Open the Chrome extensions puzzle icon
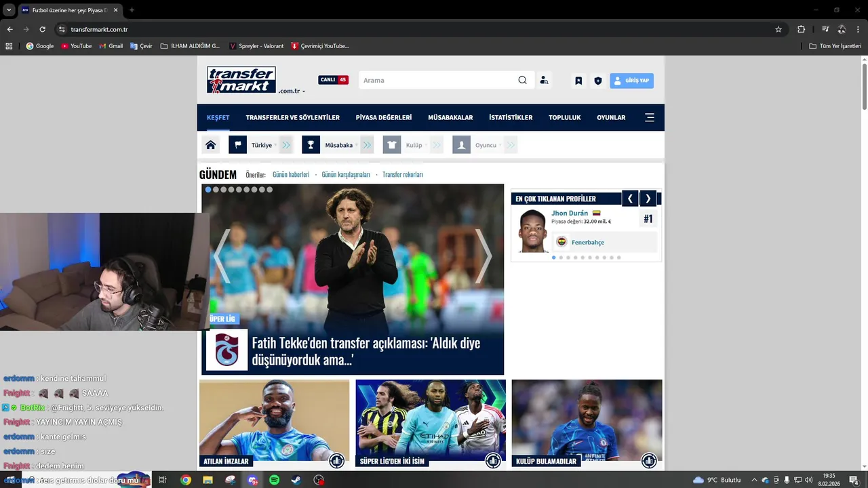Viewport: 868px width, 488px height. click(x=801, y=29)
